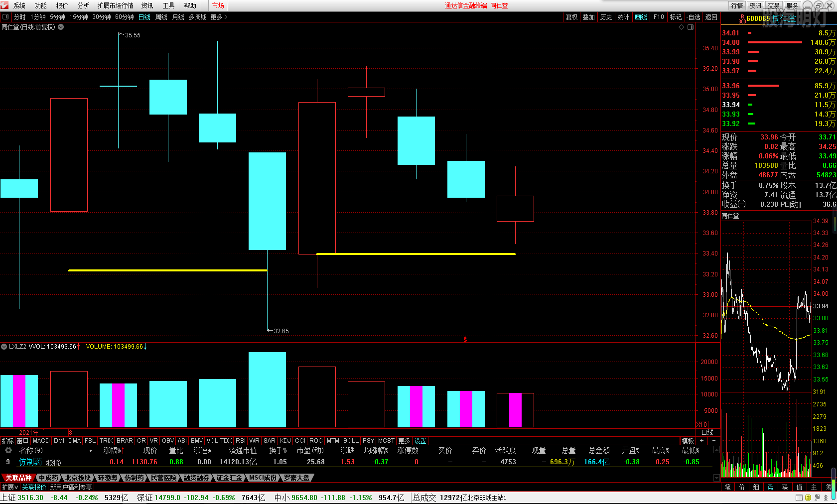The width and height of the screenshot is (837, 504).
Task: Open the 系统 menu
Action: [19, 5]
